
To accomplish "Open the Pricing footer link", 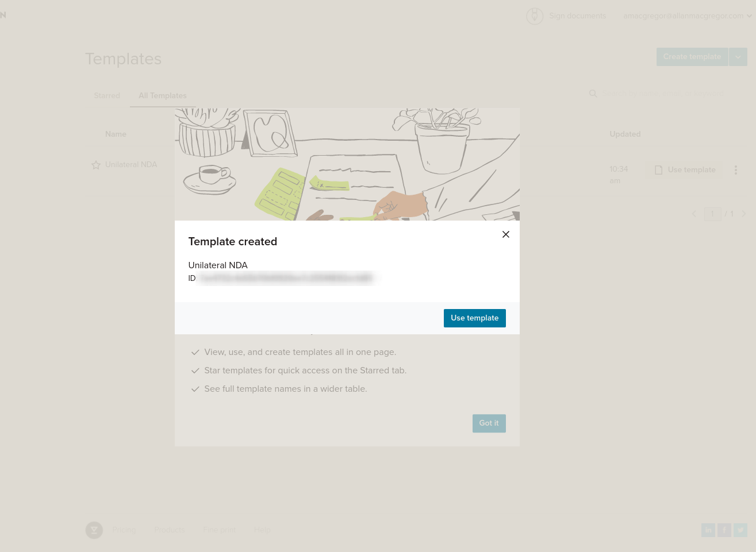I will (124, 530).
